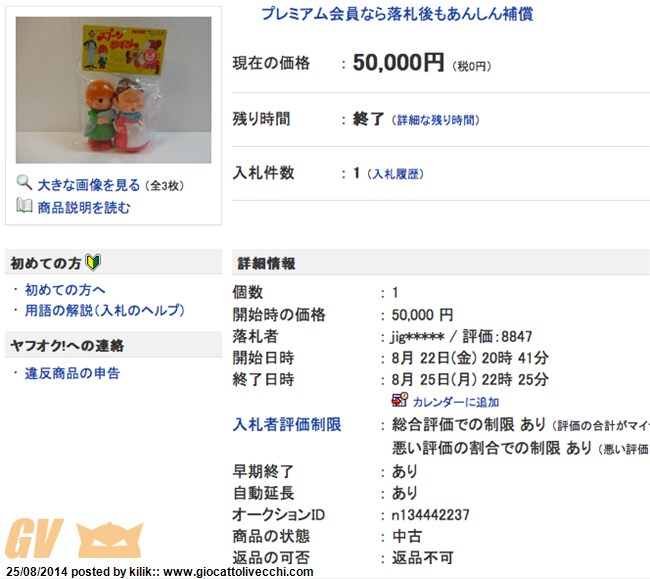Open the 詳細な残り時間 link
Image resolution: width=650 pixels, height=579 pixels.
pyautogui.click(x=435, y=120)
